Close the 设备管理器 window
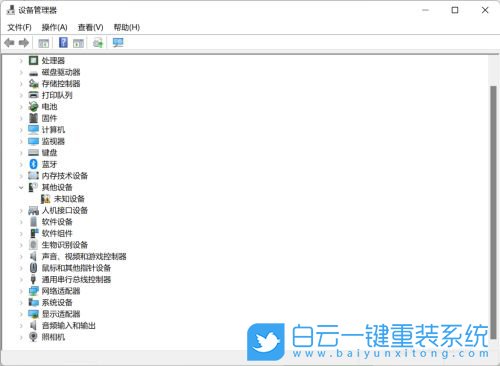 click(x=485, y=10)
